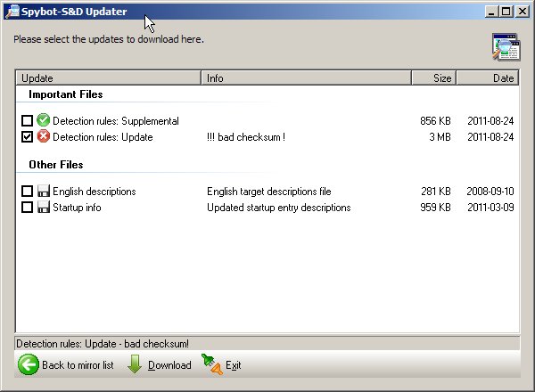Click the plug exit icon
The image size is (535, 392).
click(212, 364)
